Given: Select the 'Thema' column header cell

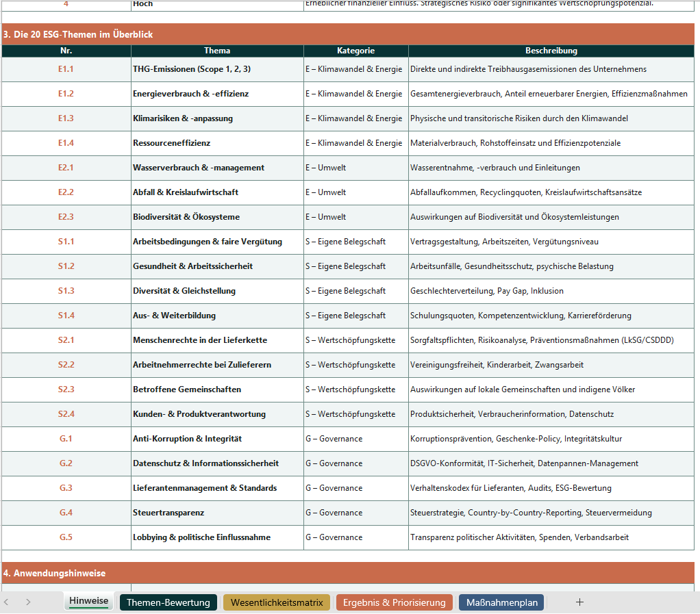Looking at the screenshot, I should tap(217, 51).
